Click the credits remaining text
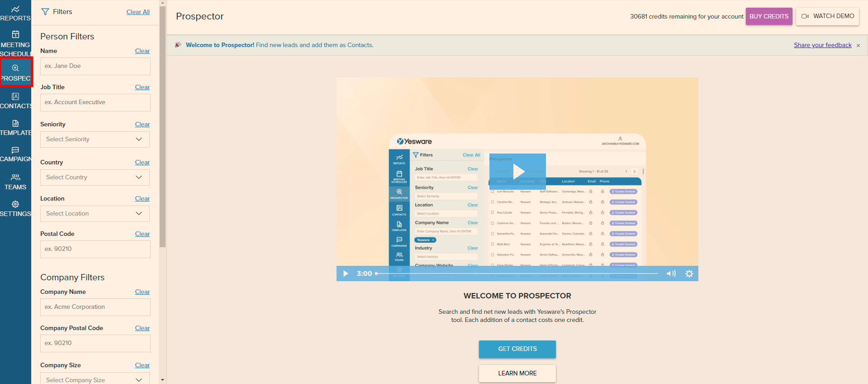 pos(687,16)
